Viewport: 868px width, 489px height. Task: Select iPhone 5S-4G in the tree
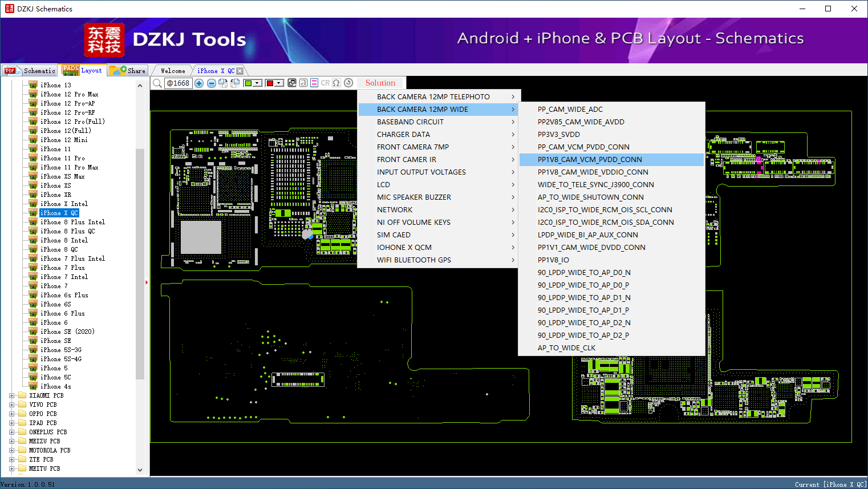(x=60, y=359)
